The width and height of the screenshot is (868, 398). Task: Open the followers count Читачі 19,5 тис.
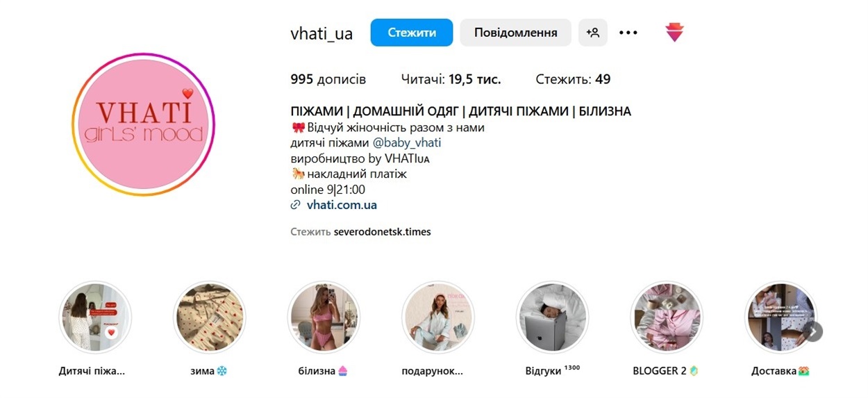click(x=451, y=79)
